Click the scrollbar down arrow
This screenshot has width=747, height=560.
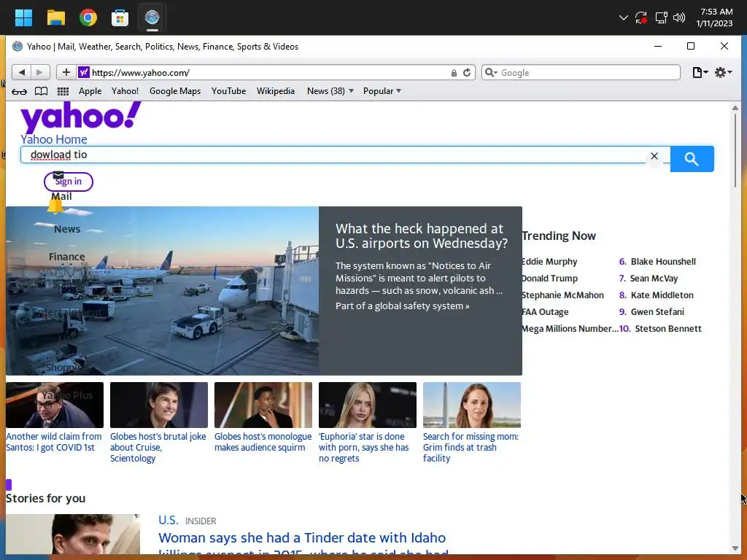click(x=735, y=548)
